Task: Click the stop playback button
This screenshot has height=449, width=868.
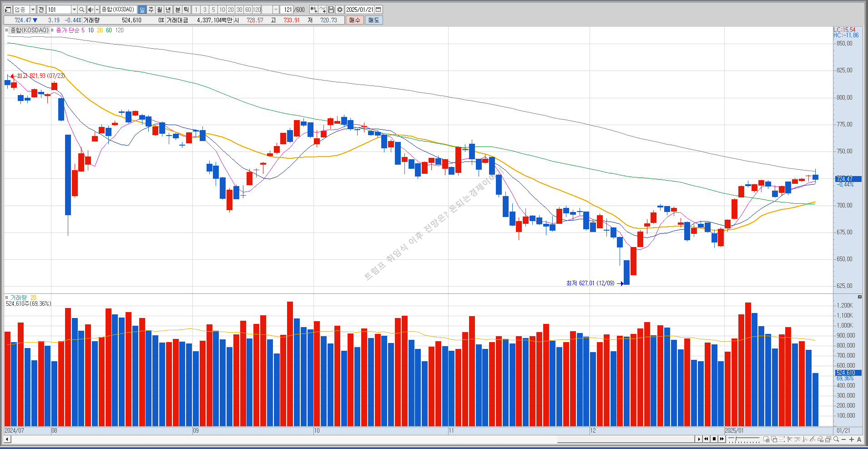Action: 714,439
